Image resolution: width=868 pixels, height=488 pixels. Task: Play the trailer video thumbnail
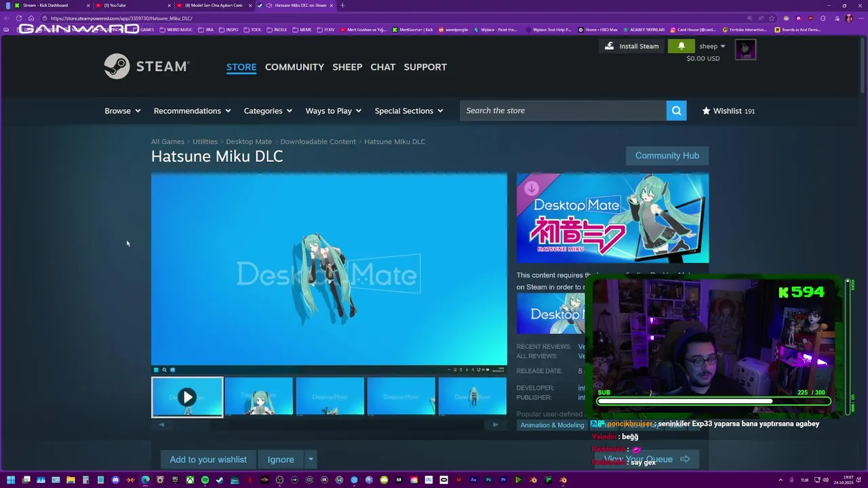click(187, 397)
